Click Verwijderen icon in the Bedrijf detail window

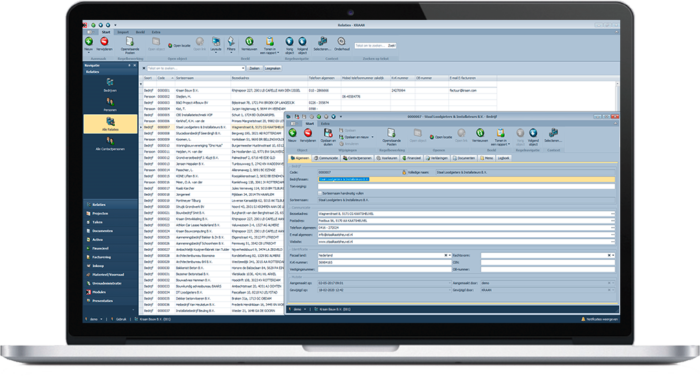tap(308, 133)
